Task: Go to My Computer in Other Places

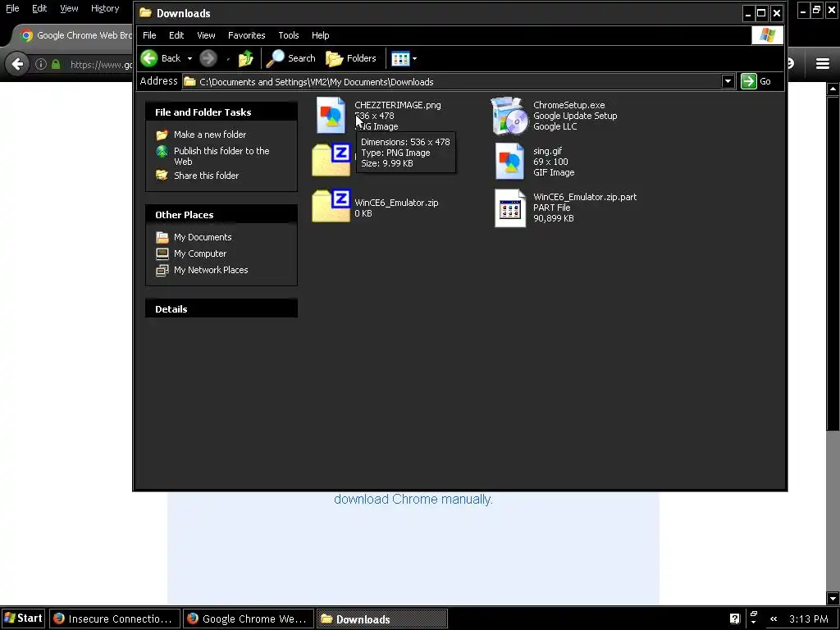Action: coord(200,253)
